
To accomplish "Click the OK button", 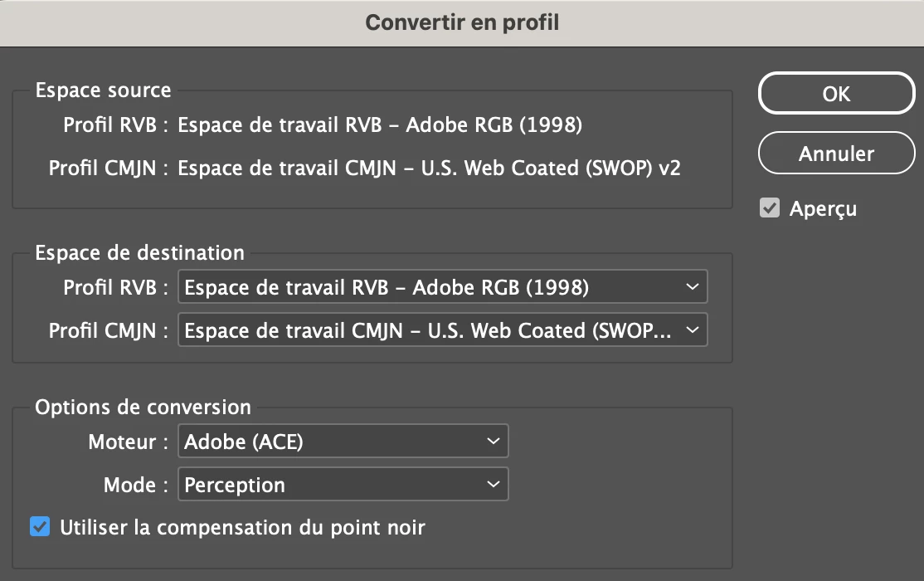I will [836, 95].
